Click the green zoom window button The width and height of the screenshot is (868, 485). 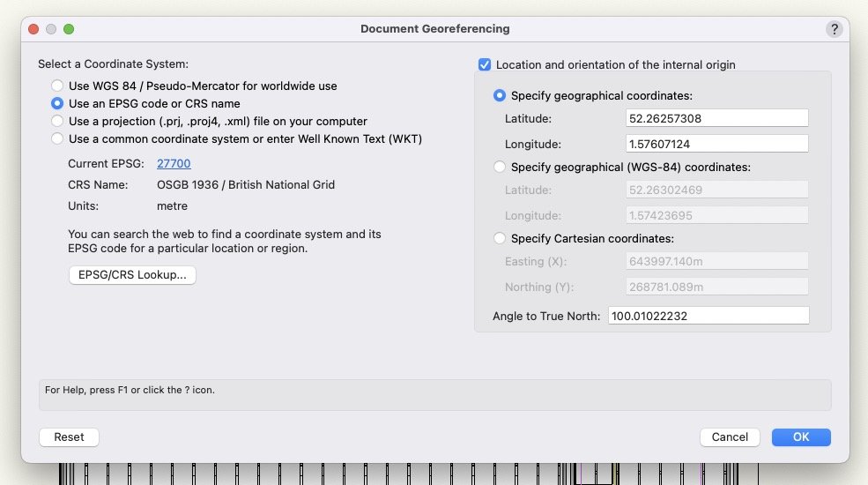tap(69, 29)
